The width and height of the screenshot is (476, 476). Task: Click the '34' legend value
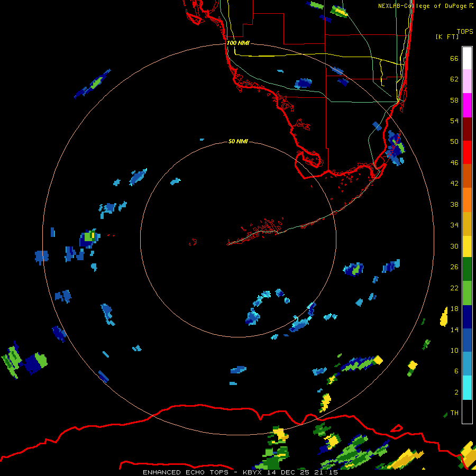click(454, 225)
